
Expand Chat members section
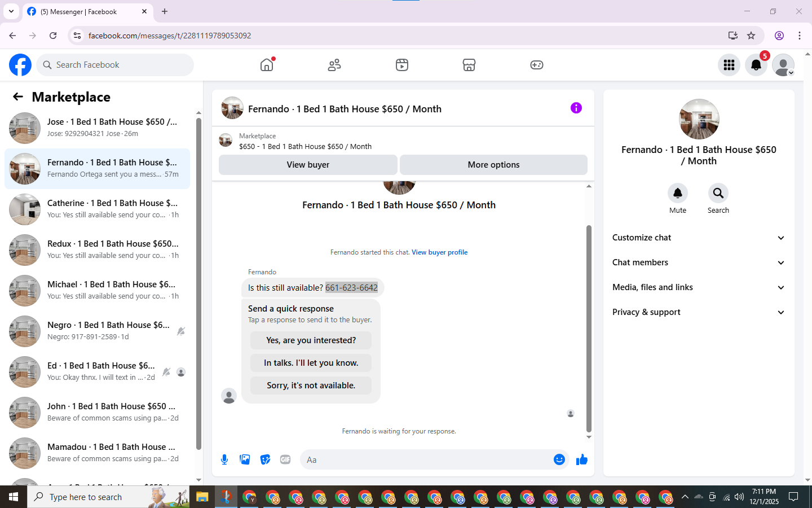pyautogui.click(x=699, y=262)
